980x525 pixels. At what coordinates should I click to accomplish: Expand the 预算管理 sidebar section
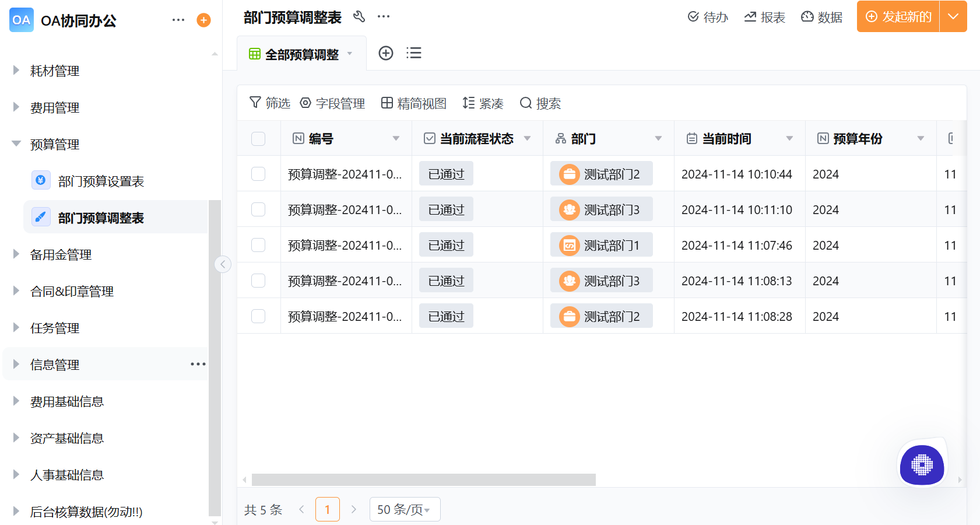[x=55, y=144]
